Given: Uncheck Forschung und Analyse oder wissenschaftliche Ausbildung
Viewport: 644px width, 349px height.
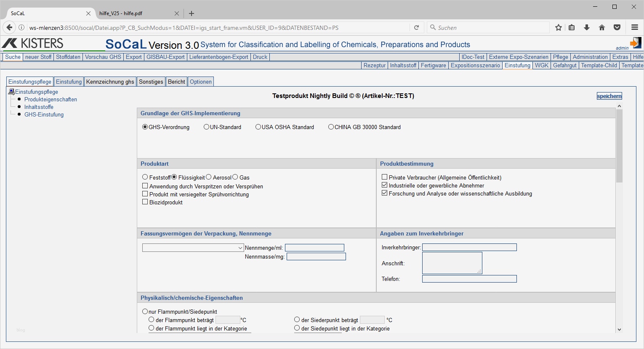Looking at the screenshot, I should point(384,193).
